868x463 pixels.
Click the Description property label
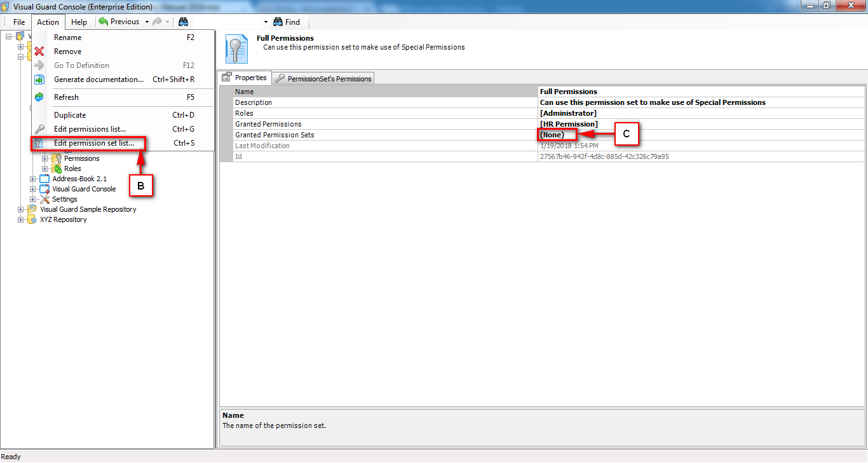point(254,102)
